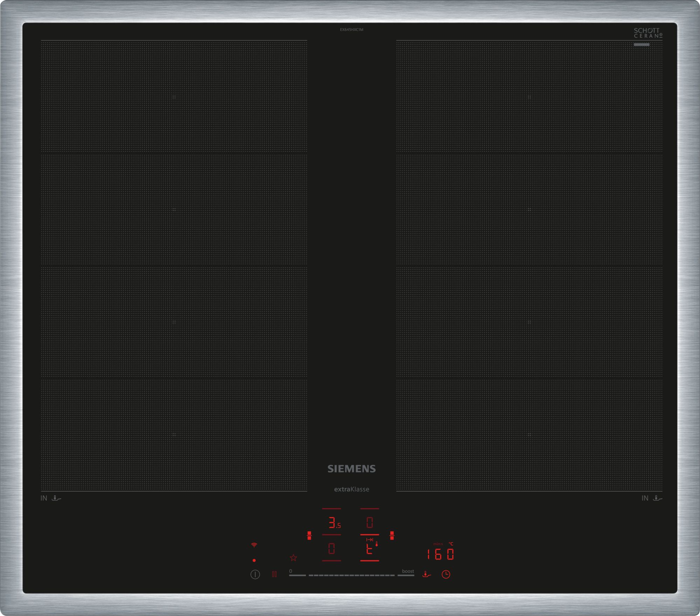Tap the EX645HXC1M model number
The height and width of the screenshot is (616, 700).
[x=351, y=30]
